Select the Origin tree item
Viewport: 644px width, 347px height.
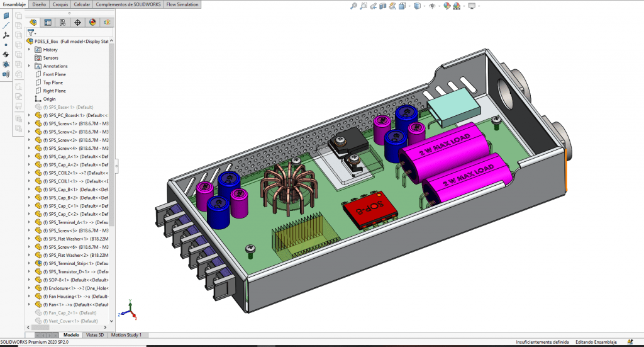click(45, 99)
